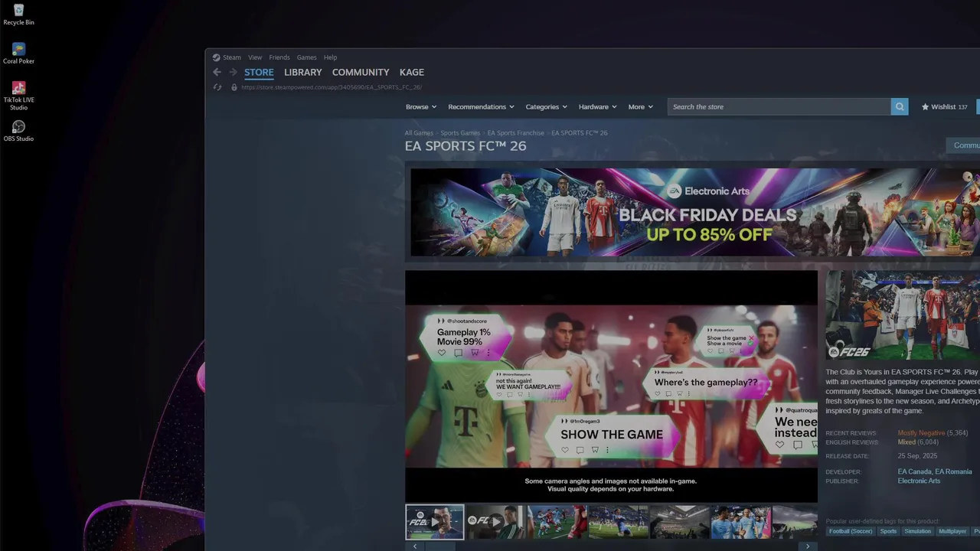
Task: Switch to the LIBRARY tab
Action: (x=302, y=72)
